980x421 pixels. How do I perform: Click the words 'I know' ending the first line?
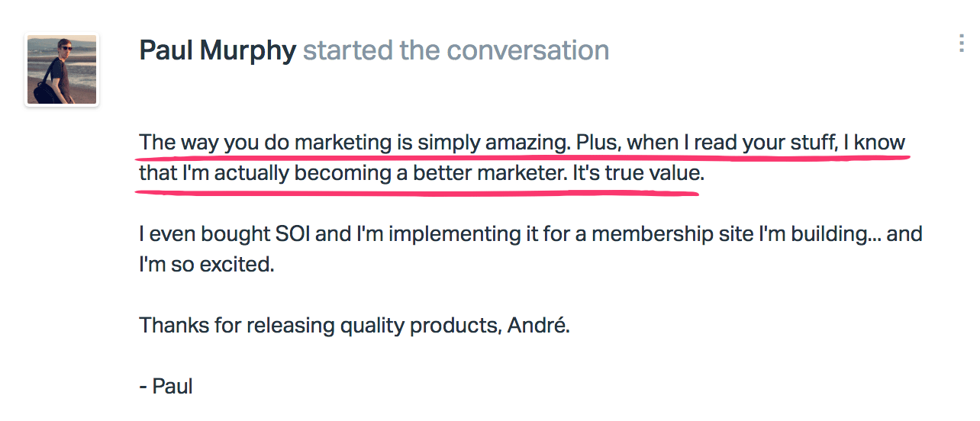tap(875, 143)
